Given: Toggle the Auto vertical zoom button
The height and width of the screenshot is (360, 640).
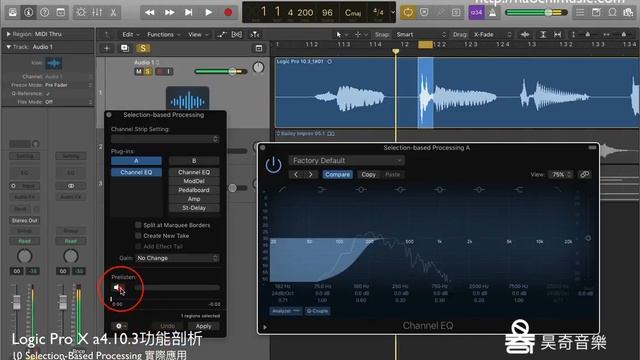Looking at the screenshot, I should click(543, 35).
